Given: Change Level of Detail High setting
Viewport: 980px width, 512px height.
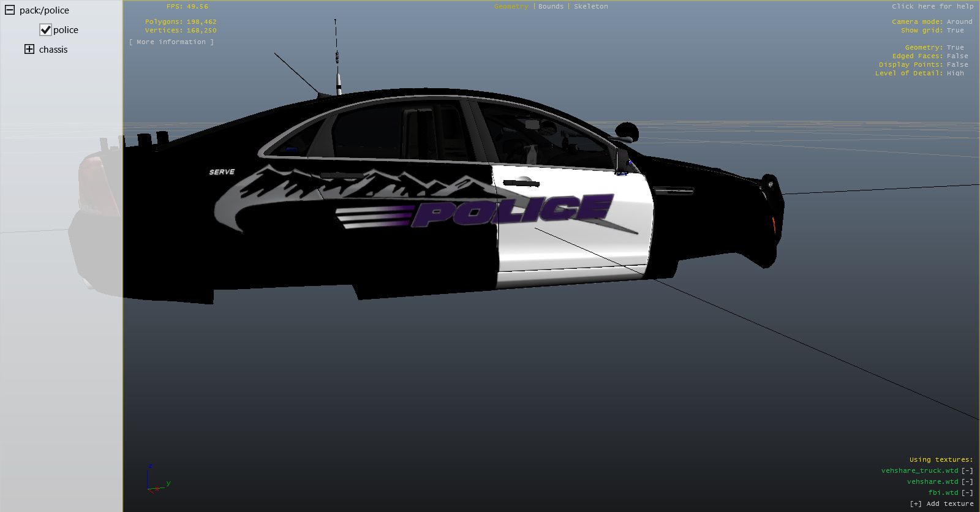Looking at the screenshot, I should (x=955, y=73).
